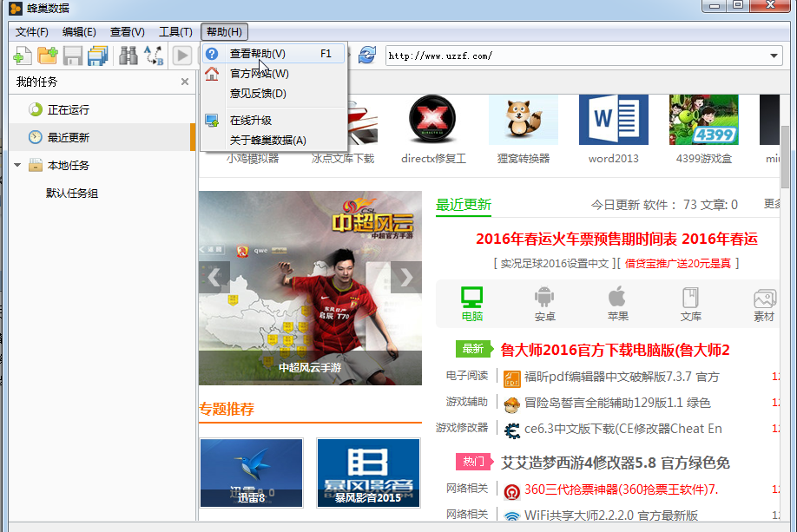The height and width of the screenshot is (532, 797).
Task: Open the word2013 icon
Action: coord(614,120)
